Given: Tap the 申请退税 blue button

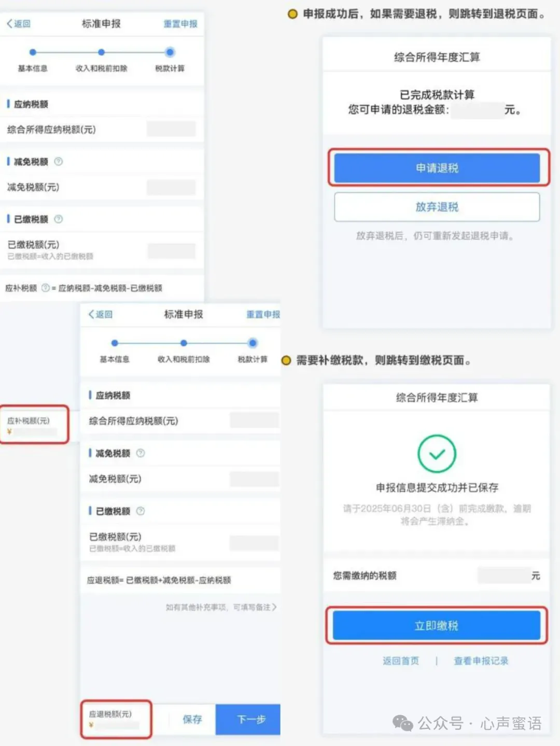Looking at the screenshot, I should [437, 168].
